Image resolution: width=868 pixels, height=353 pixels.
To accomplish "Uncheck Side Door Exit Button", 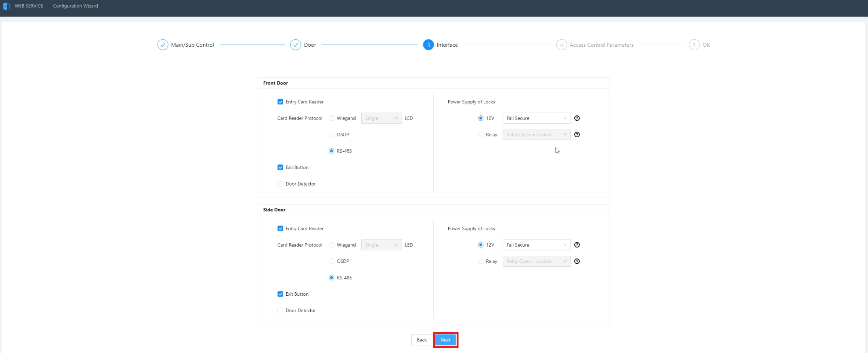I will [x=280, y=294].
